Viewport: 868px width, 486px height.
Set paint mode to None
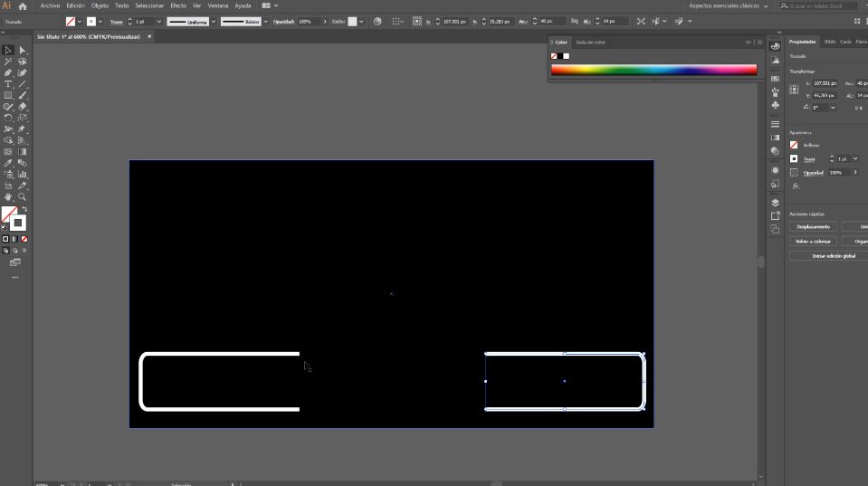(24, 239)
